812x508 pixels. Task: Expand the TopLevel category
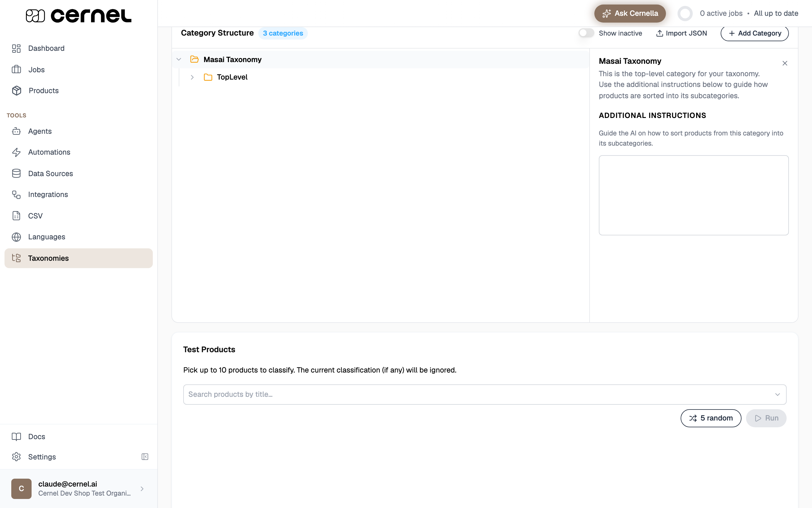pos(192,77)
